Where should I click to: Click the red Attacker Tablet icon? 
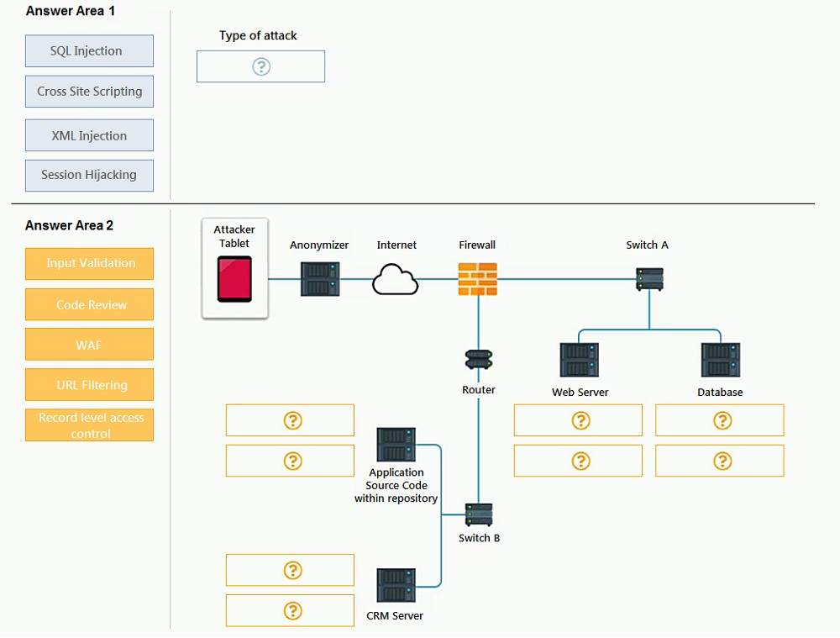click(234, 279)
